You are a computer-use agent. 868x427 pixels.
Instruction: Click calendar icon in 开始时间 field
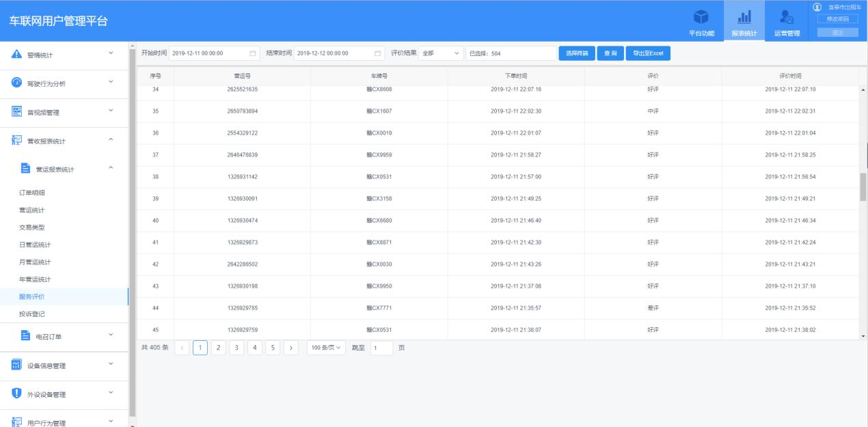(252, 53)
